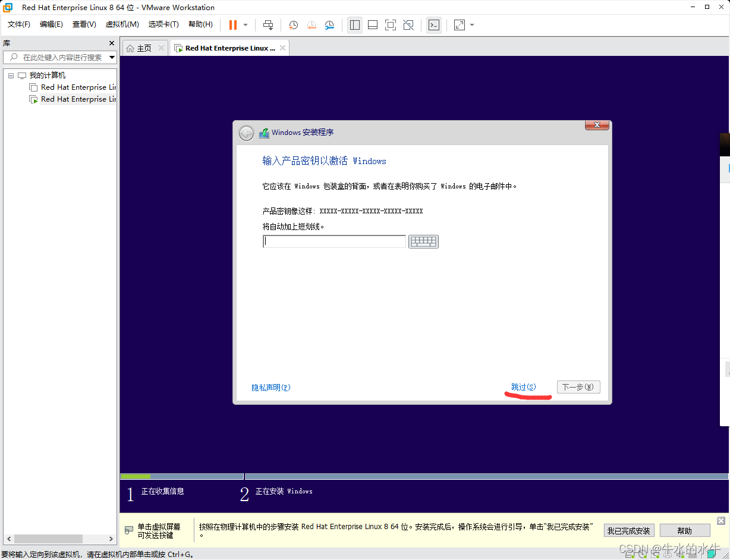The height and width of the screenshot is (560, 730).
Task: Open the 文件(F) menu
Action: (19, 24)
